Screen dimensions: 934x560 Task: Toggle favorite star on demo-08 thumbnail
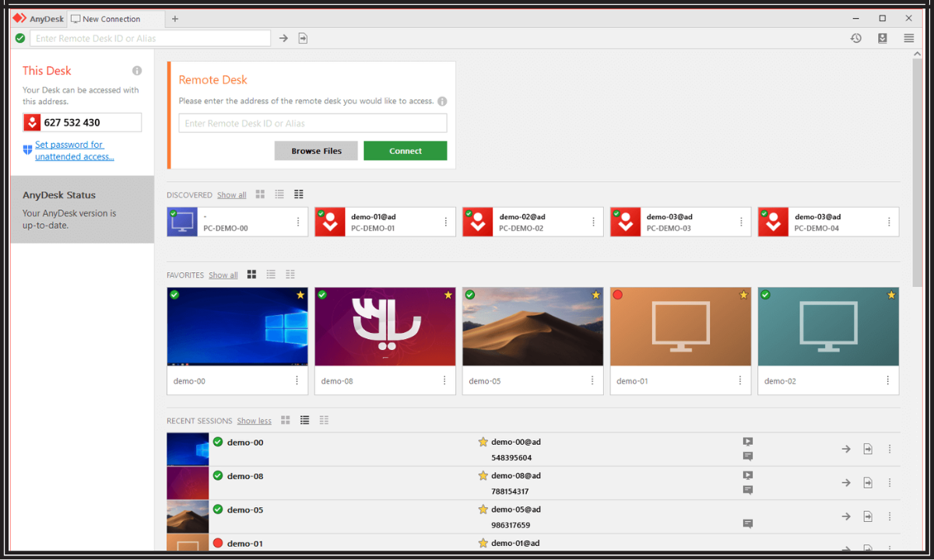click(448, 295)
